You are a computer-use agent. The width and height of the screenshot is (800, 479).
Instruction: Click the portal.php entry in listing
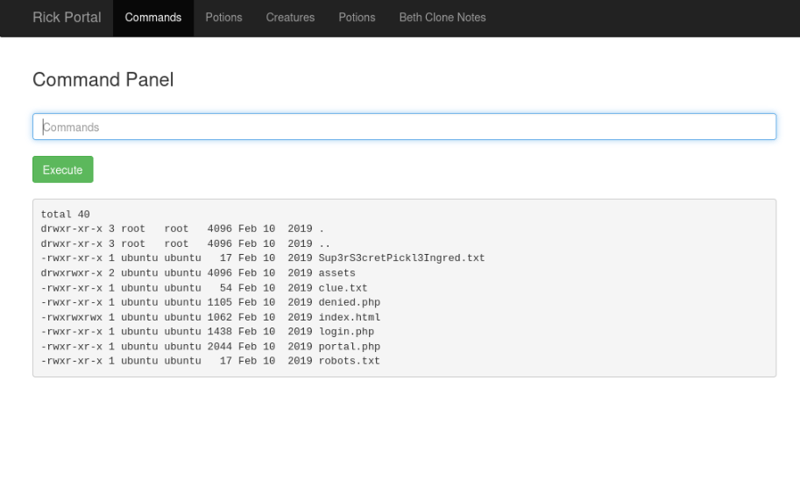pos(349,346)
